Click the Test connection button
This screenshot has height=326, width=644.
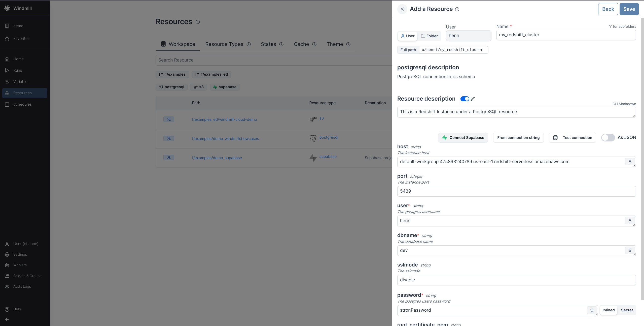(573, 138)
